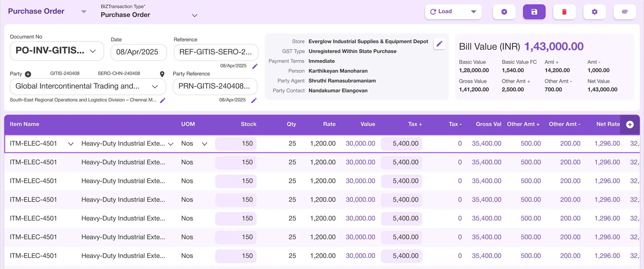
Task: Edit the Party Reference date pencil icon
Action: coord(254,100)
